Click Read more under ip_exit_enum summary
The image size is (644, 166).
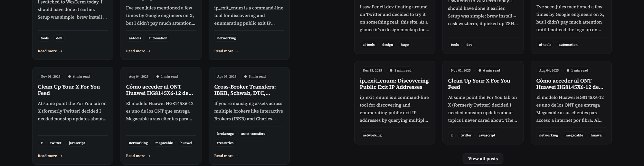click(226, 51)
